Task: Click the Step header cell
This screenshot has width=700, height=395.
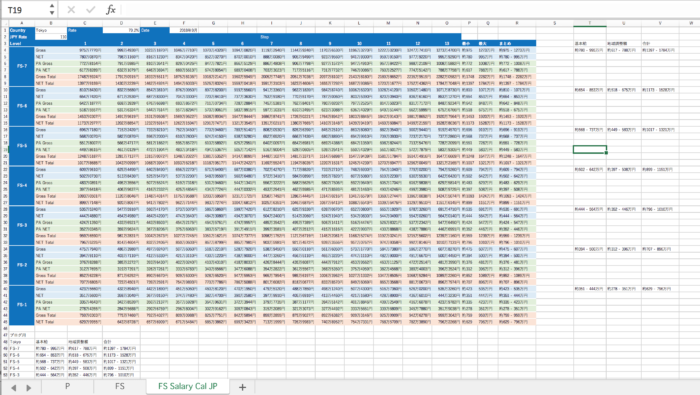Action: click(x=264, y=37)
